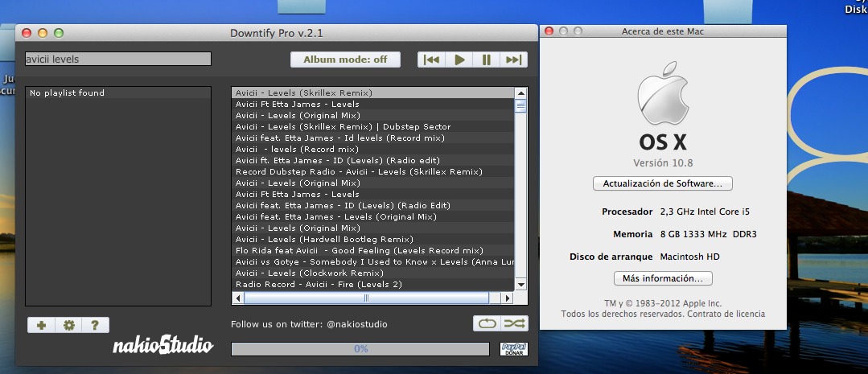
Task: Select 'Record Dubstep Radio - Avicii - Levels' row
Action: 373,171
